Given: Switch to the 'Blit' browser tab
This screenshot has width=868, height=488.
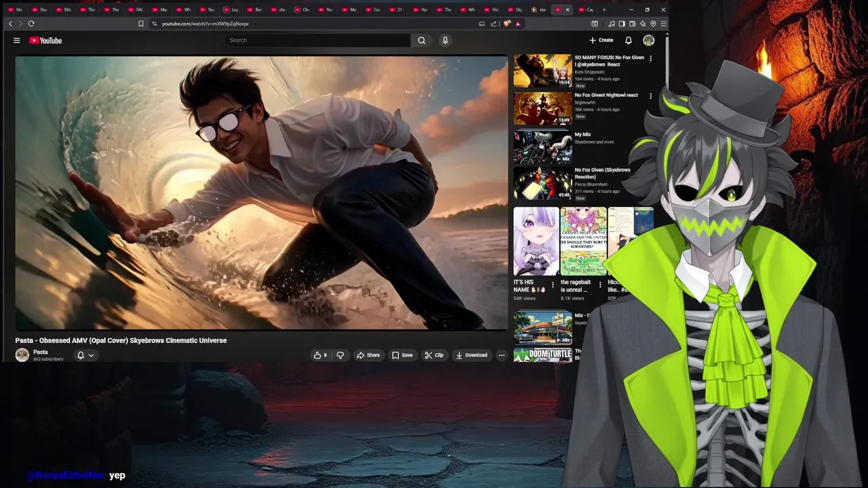Looking at the screenshot, I should point(62,9).
